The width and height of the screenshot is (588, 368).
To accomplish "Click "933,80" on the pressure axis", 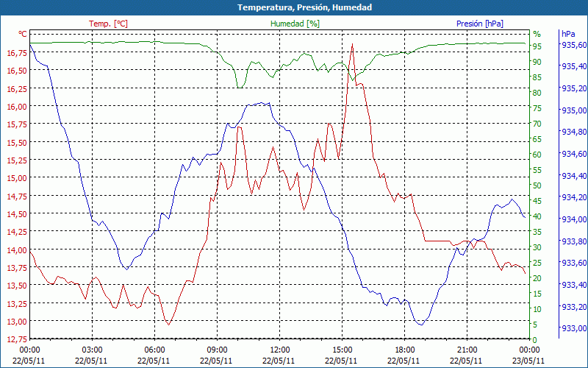I will click(574, 241).
